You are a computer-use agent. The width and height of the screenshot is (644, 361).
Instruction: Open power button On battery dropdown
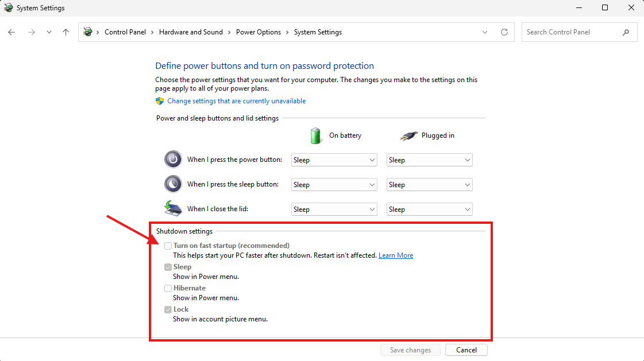point(334,160)
